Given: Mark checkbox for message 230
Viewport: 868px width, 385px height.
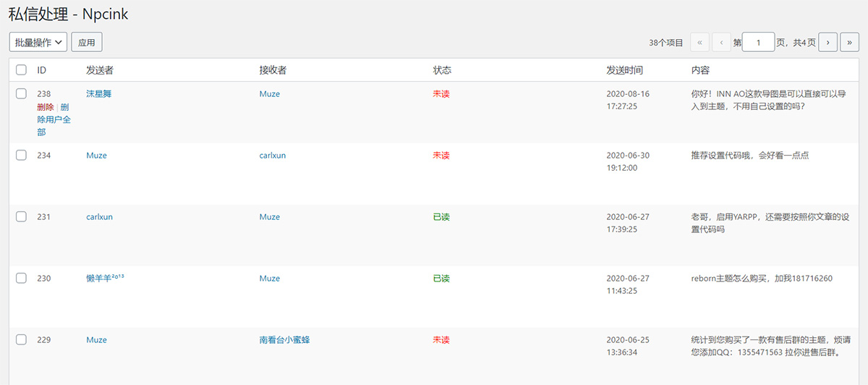Looking at the screenshot, I should click(21, 279).
